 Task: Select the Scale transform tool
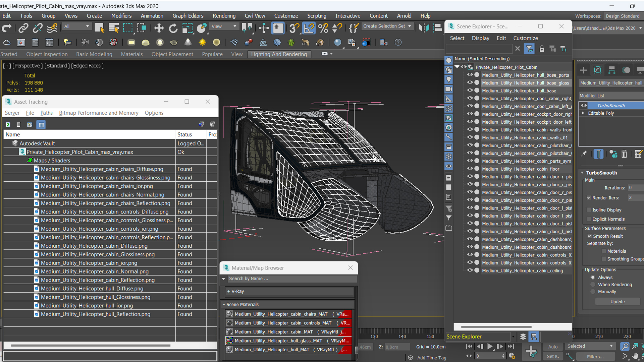click(187, 28)
